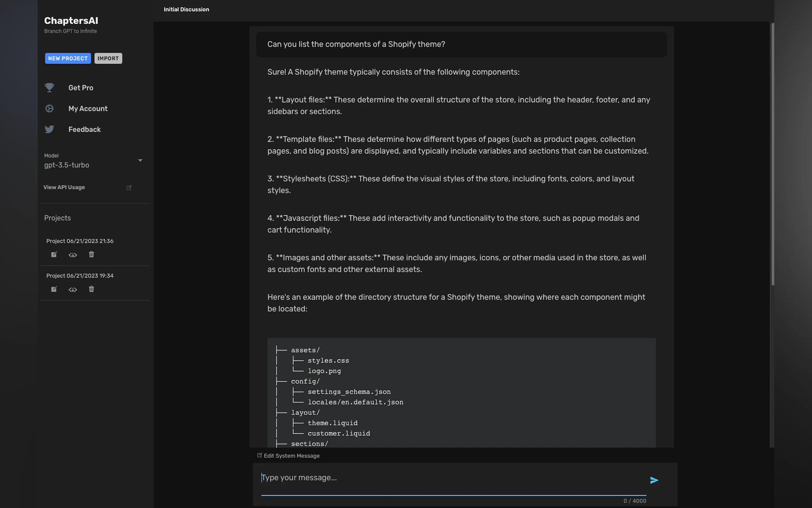Send message with the arrow icon
This screenshot has height=508, width=812.
pos(653,480)
